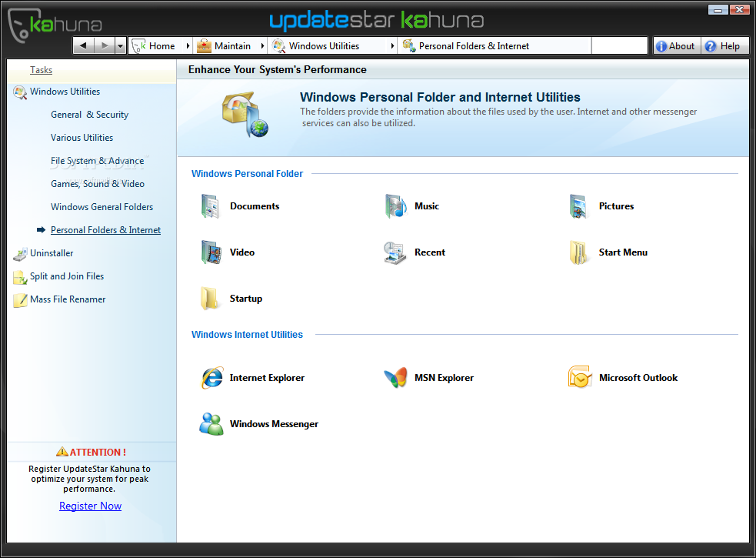Expand the arrow after Home breadcrumb
756x558 pixels.
[188, 46]
